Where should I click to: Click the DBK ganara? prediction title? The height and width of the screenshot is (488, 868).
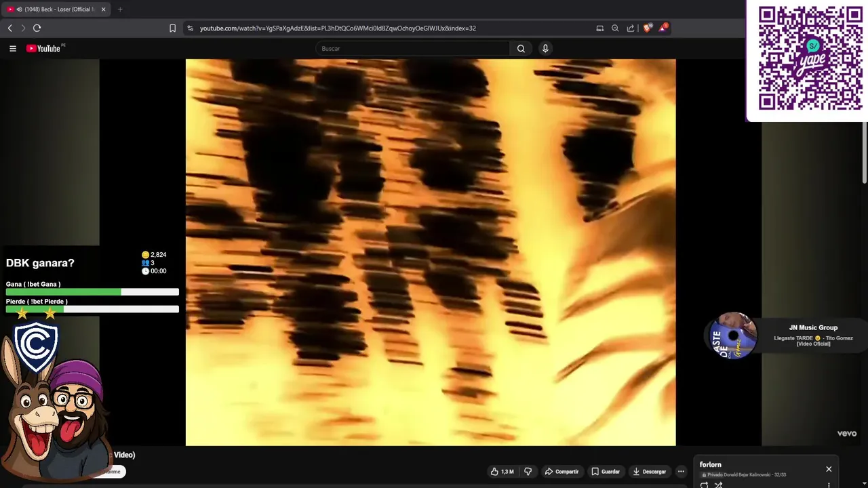[40, 263]
